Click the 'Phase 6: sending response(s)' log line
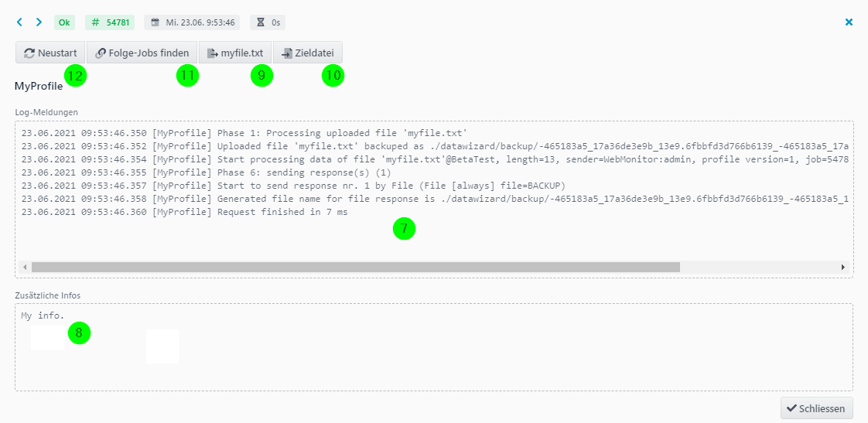Image resolution: width=868 pixels, height=423 pixels. 206,172
